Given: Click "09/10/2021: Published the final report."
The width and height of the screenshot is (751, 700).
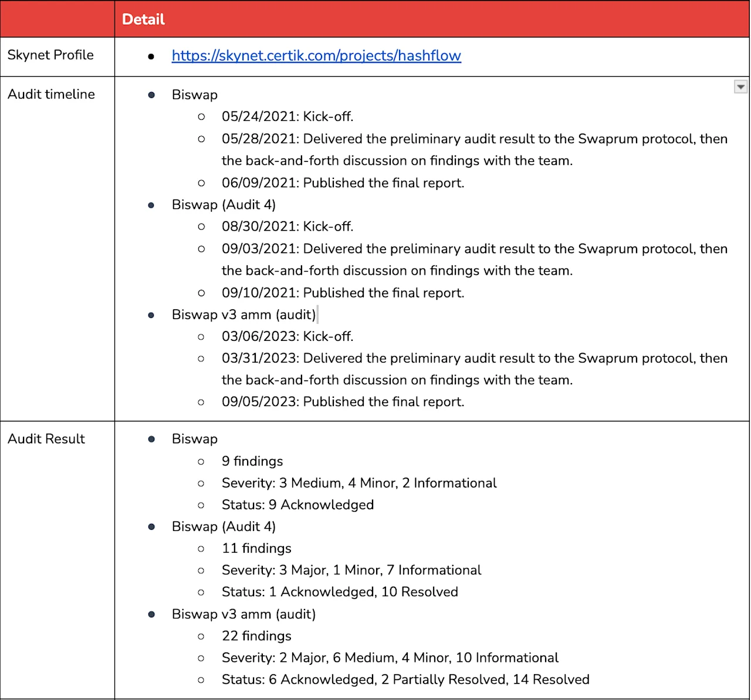Looking at the screenshot, I should [x=343, y=293].
